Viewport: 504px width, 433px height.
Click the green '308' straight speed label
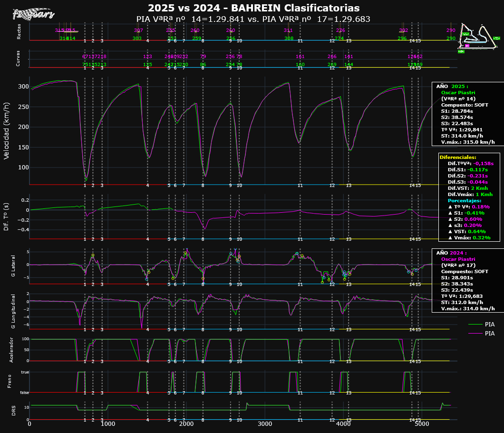click(289, 38)
